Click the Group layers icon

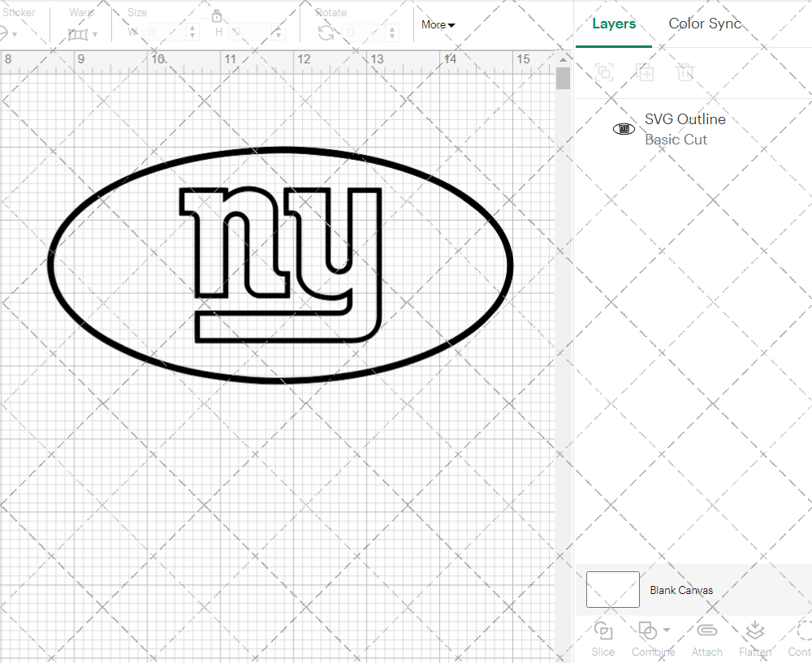(x=603, y=72)
